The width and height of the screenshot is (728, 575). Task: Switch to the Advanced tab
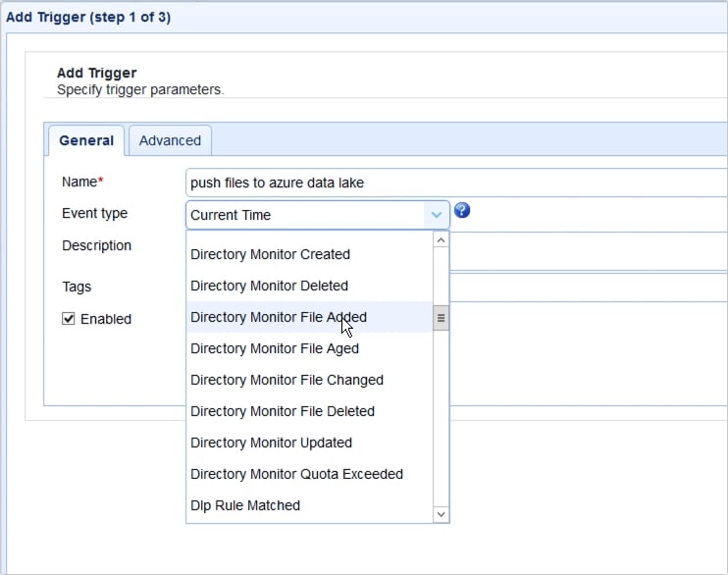point(170,140)
